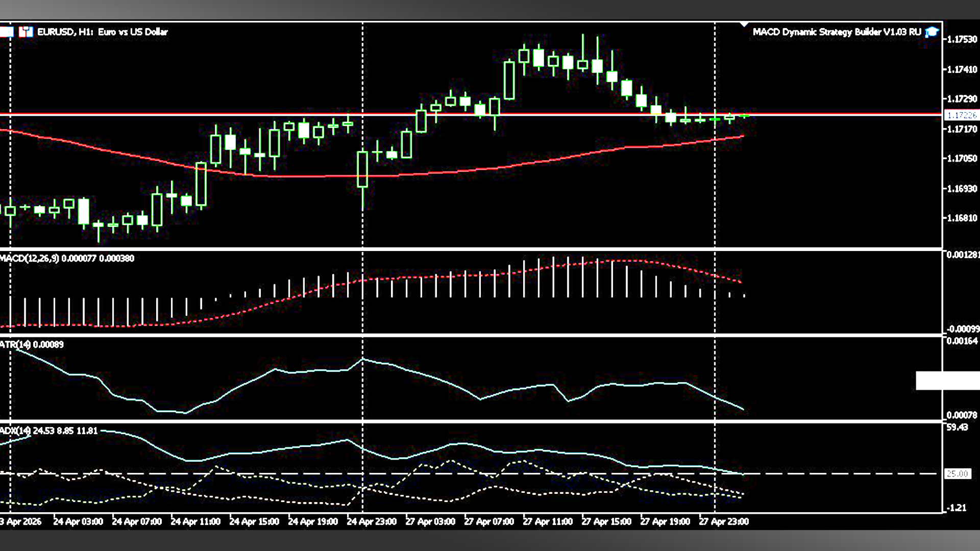
Task: Click the MACD Dynamic Strategy Builder label
Action: 837,32
